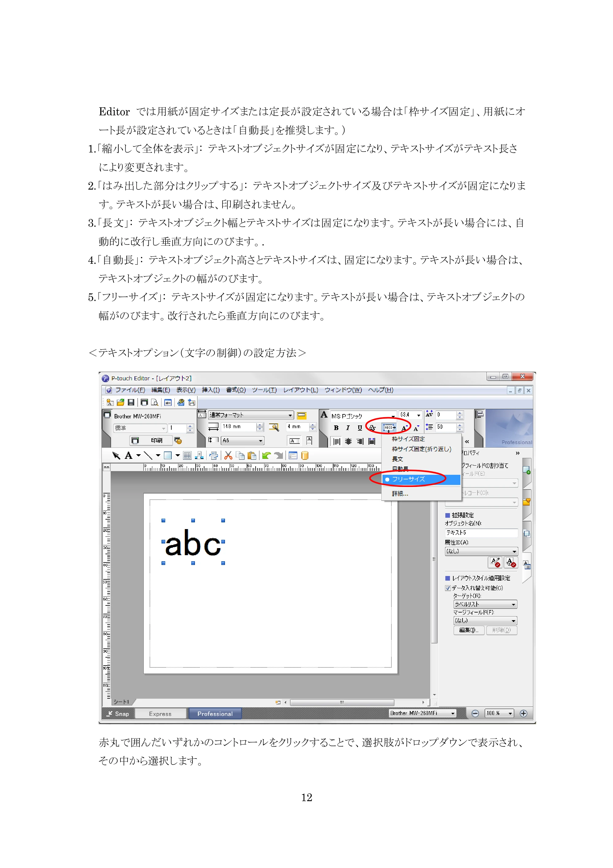Image resolution: width=613 pixels, height=868 pixels.
Task: Open the ファイル(F) menu
Action: 130,390
